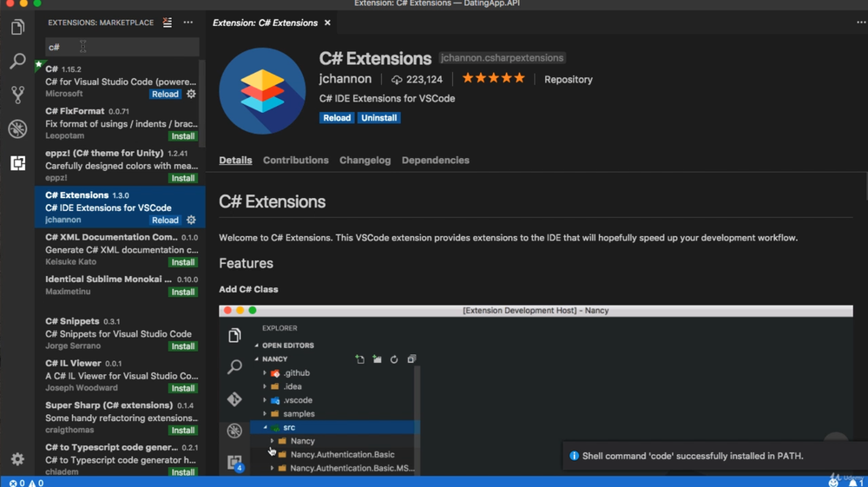Open the Dependencies tab
The height and width of the screenshot is (487, 868).
point(435,161)
